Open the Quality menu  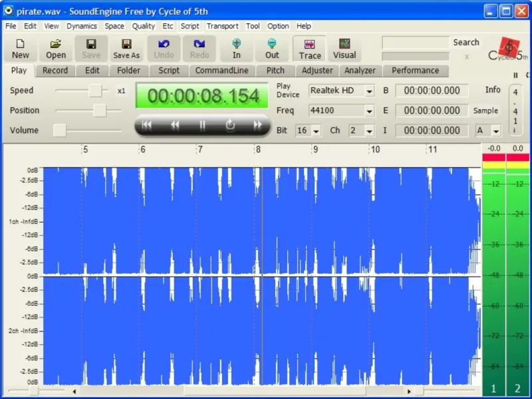point(143,26)
